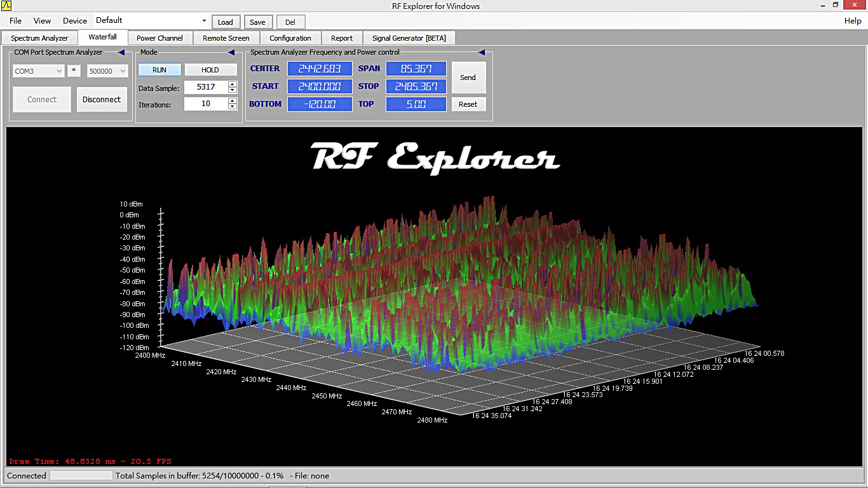Click the START frequency field 2400.000
The width and height of the screenshot is (868, 488).
tap(320, 86)
